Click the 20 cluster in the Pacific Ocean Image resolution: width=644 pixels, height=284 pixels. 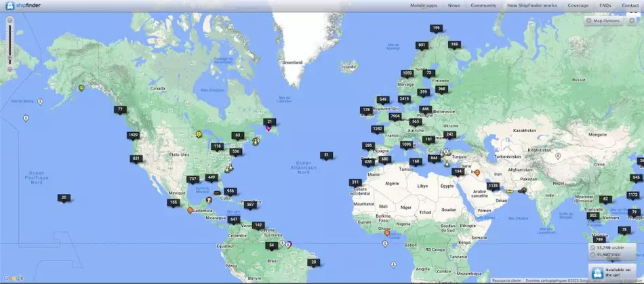[x=64, y=198]
